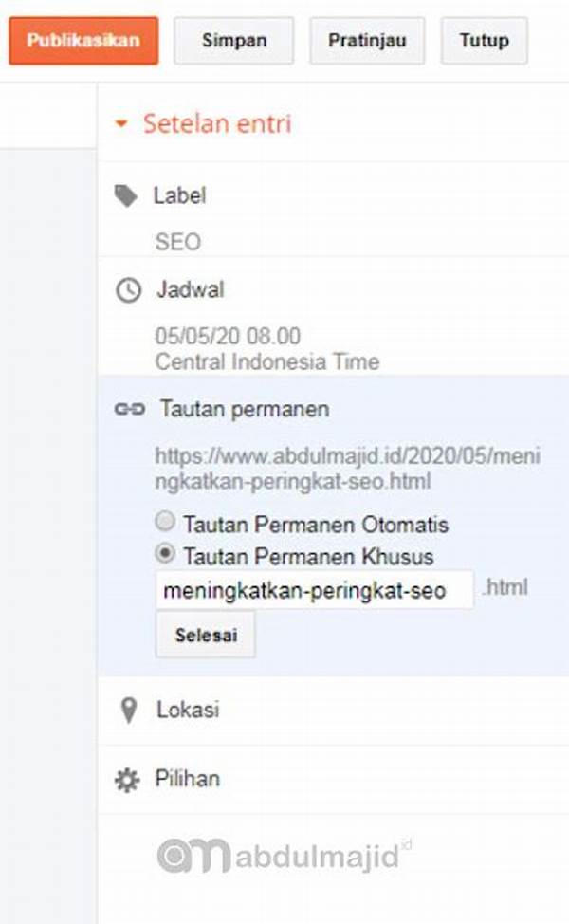Click the Publikasikan button
The width and height of the screenshot is (569, 924).
click(x=83, y=41)
